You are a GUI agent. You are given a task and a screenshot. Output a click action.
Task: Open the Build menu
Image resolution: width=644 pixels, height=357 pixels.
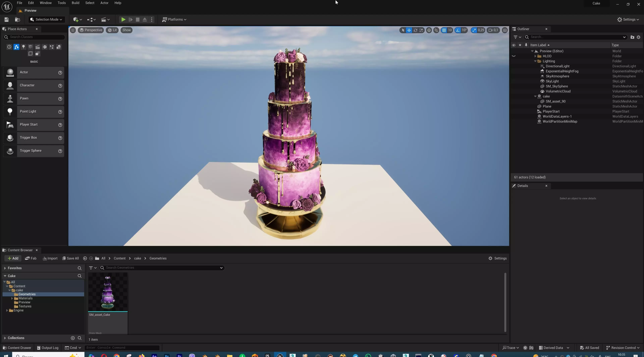75,3
